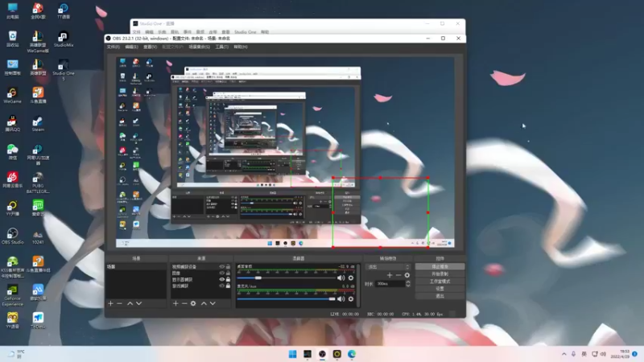Click the Studio Mode button
This screenshot has width=644, height=362.
(x=440, y=281)
